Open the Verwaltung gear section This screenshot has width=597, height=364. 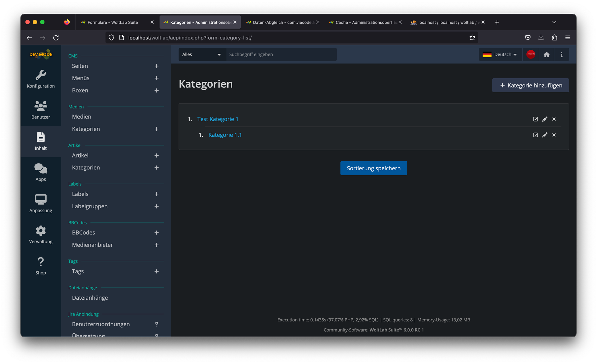point(41,234)
